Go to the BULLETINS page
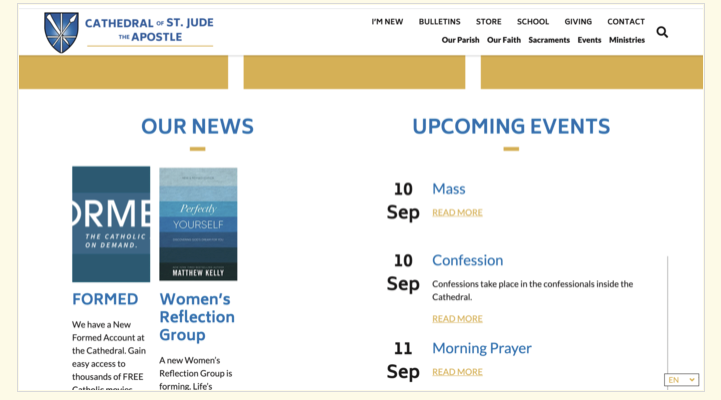The height and width of the screenshot is (400, 721). tap(439, 21)
